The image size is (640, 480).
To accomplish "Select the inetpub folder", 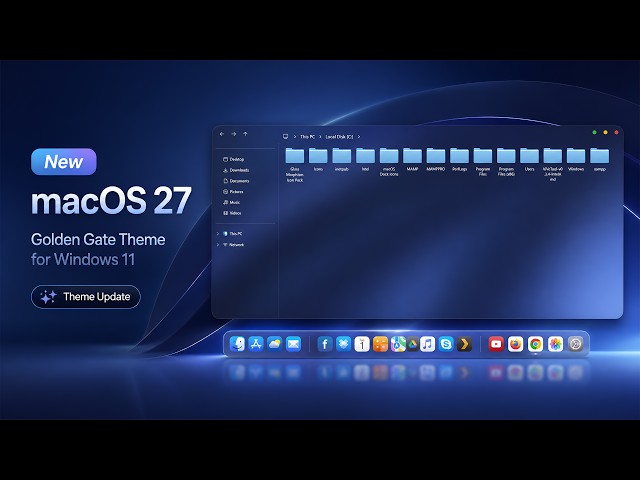I will click(342, 160).
